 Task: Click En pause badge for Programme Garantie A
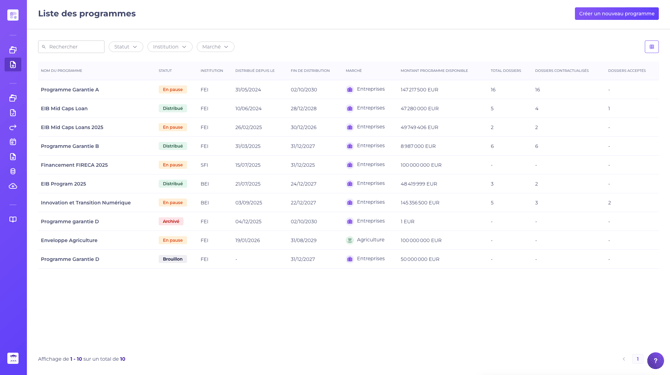tap(173, 90)
